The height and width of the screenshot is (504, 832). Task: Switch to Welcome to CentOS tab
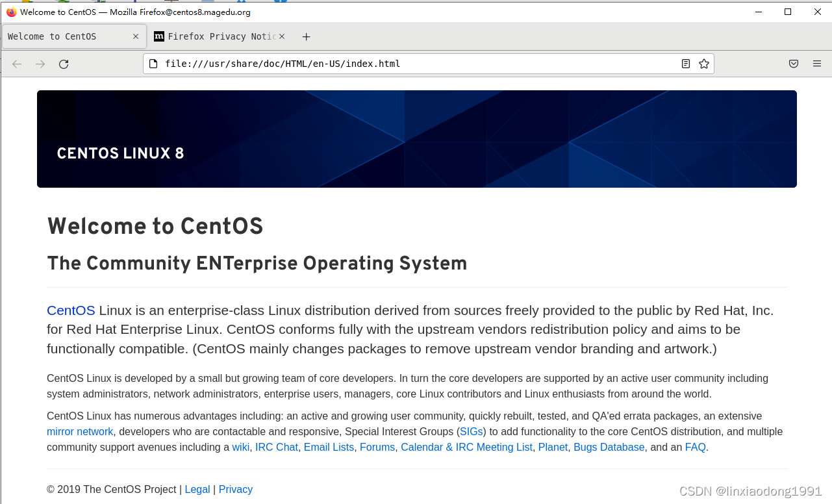pyautogui.click(x=73, y=36)
